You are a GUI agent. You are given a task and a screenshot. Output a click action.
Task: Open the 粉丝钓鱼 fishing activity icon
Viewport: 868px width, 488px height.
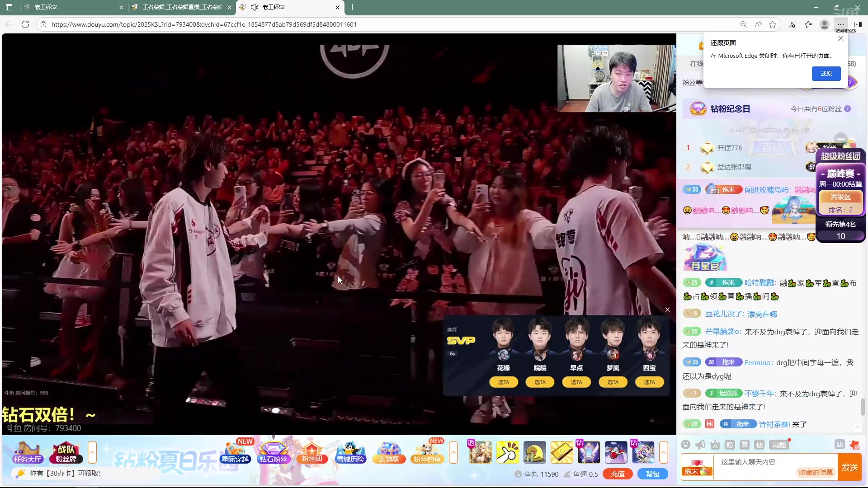[427, 452]
